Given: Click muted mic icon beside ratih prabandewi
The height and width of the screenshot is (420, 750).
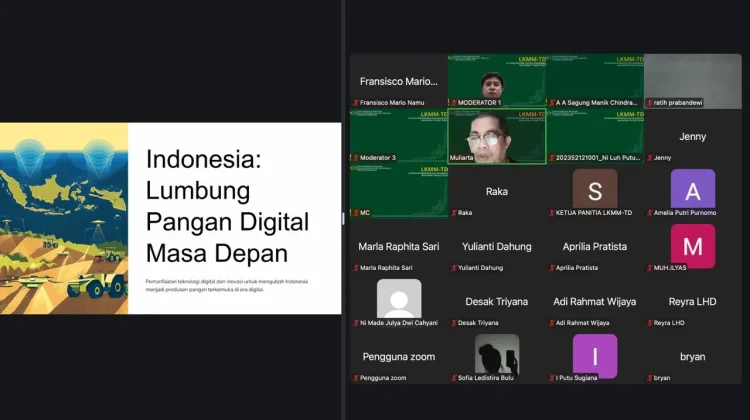Looking at the screenshot, I should click(650, 103).
